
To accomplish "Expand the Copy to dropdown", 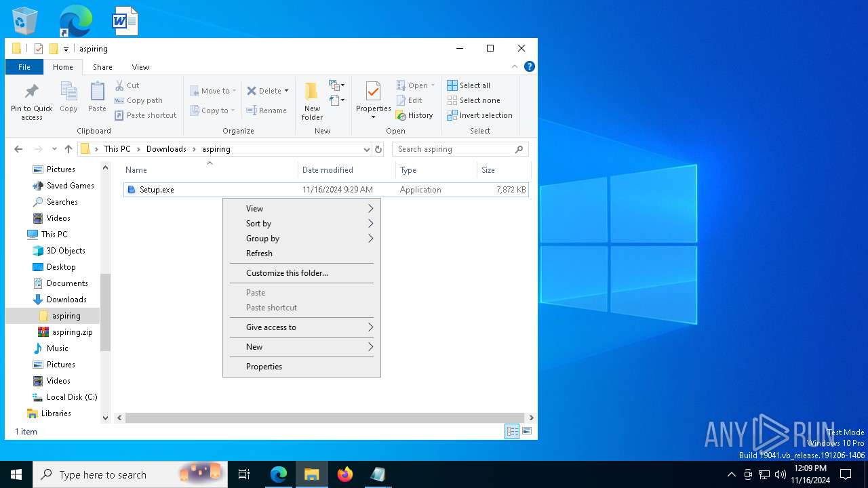I will pyautogui.click(x=233, y=110).
